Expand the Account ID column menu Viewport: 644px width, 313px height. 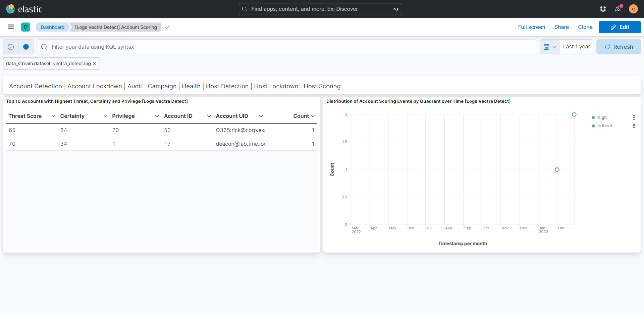(x=209, y=116)
